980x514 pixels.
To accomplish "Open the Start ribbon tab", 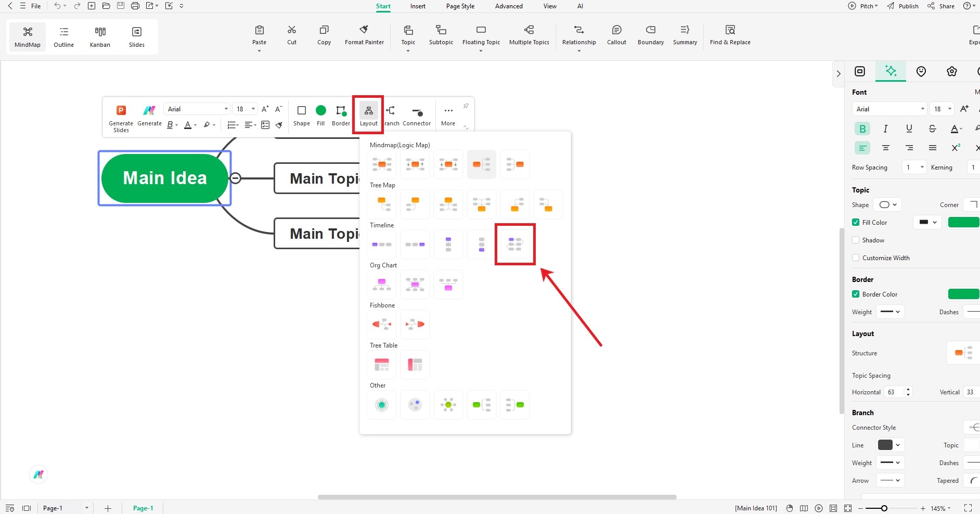I will click(x=383, y=6).
